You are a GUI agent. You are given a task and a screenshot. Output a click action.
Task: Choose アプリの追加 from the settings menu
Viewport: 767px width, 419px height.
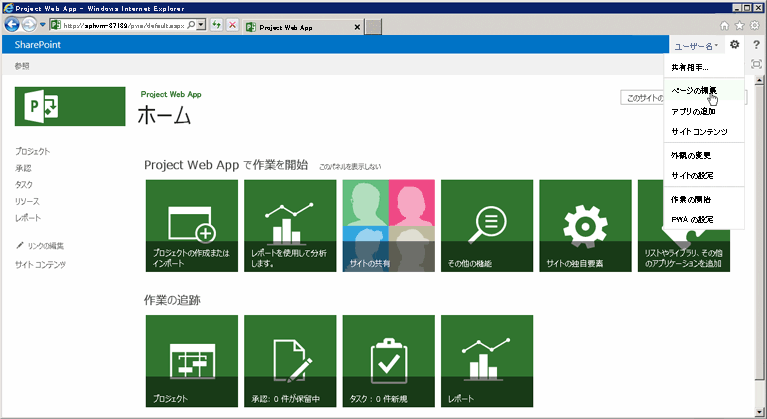pyautogui.click(x=704, y=111)
